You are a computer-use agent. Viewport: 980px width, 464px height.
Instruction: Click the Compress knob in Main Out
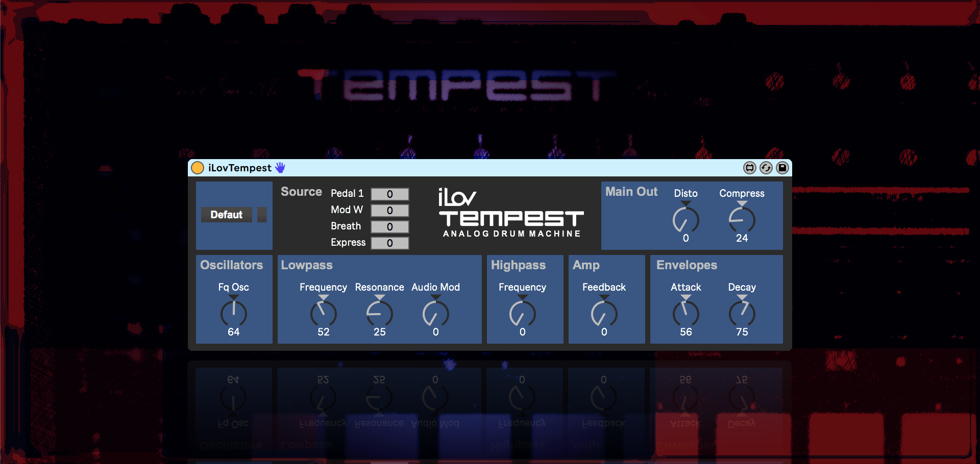pos(742,220)
